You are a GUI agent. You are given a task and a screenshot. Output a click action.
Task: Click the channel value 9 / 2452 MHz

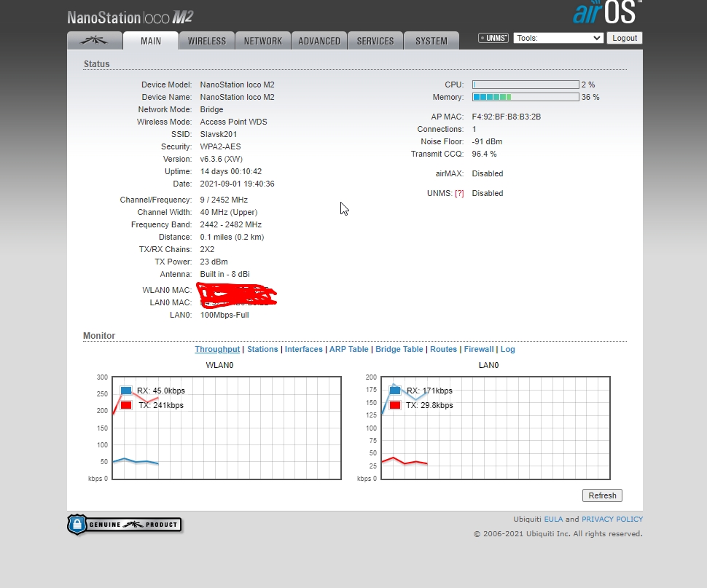[224, 200]
